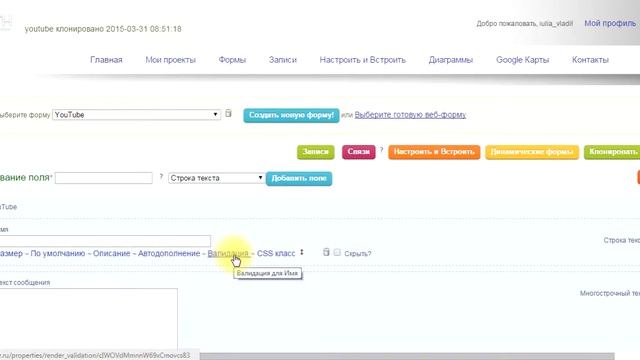Open help question mark next to Связи button

click(382, 150)
